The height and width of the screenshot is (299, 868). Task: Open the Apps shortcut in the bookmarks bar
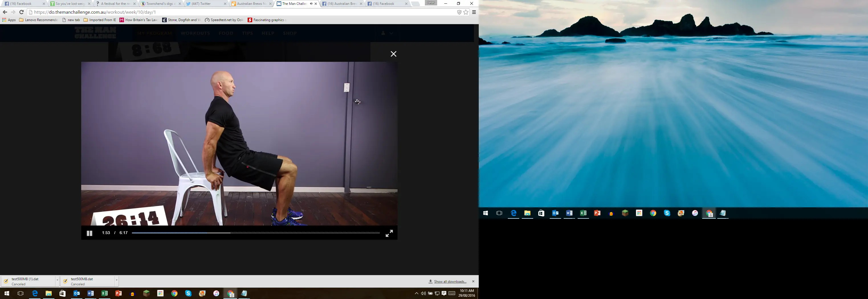pyautogui.click(x=9, y=20)
